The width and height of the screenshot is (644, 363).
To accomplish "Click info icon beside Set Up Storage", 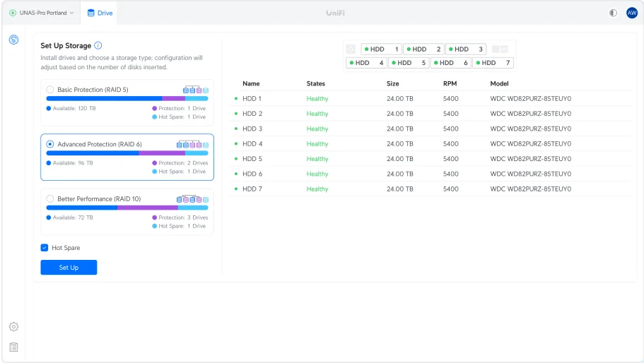I will coord(98,45).
